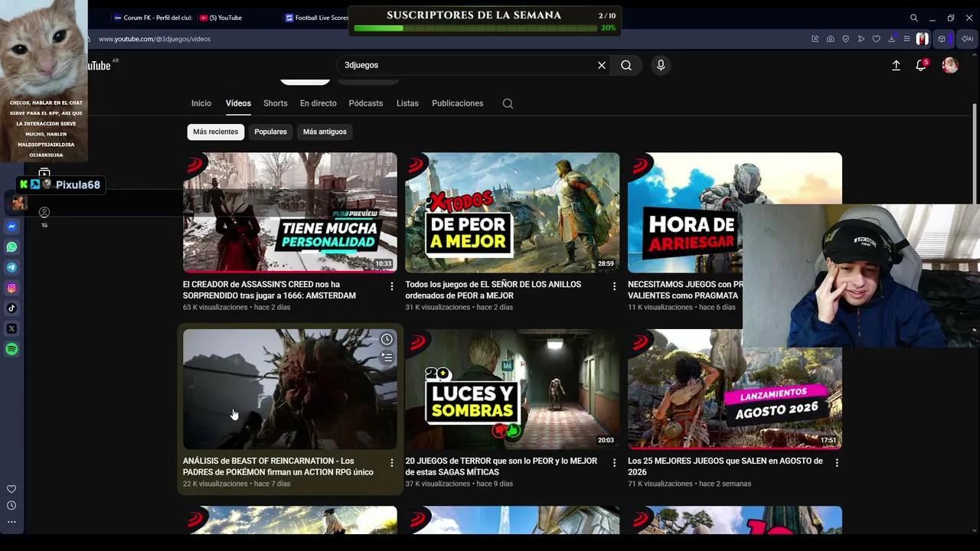Play the 'Tiene mucha personalidad' video thumbnail
980x551 pixels.
pos(290,213)
